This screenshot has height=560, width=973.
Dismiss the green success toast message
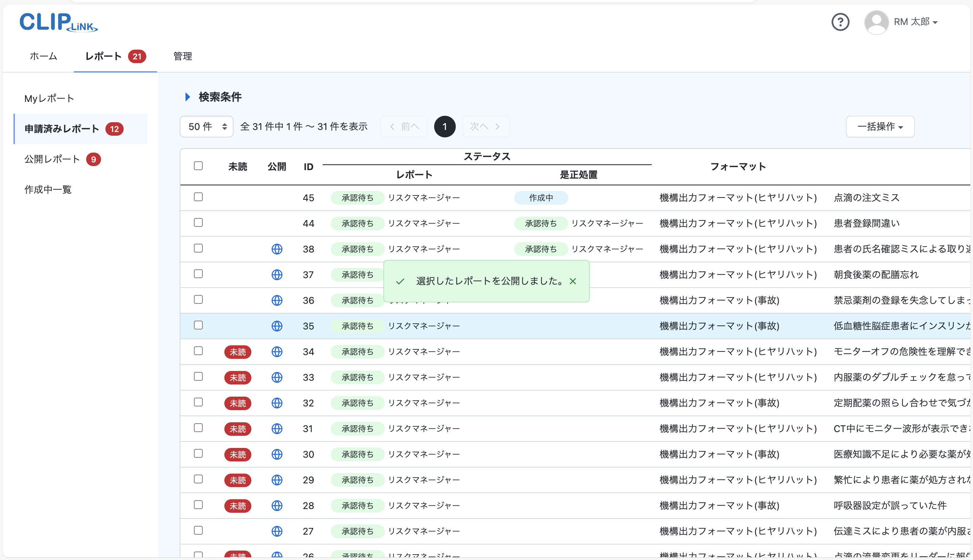573,281
